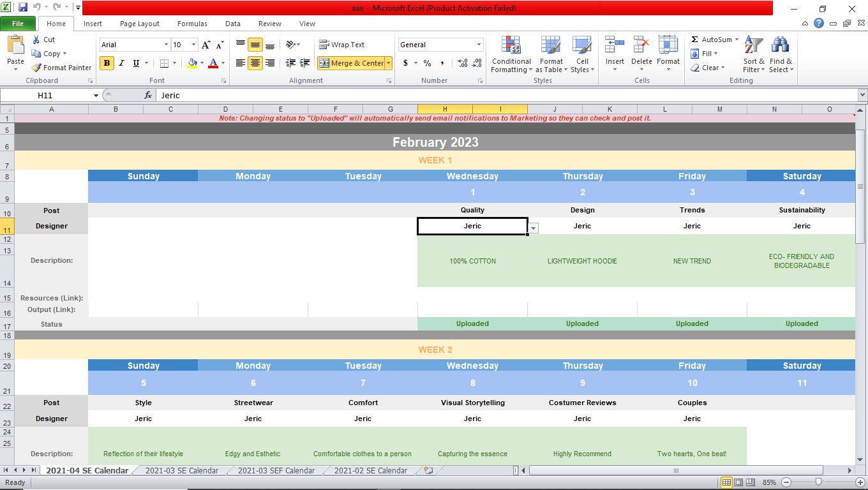Toggle center horizontal alignment
868x490 pixels.
[255, 63]
